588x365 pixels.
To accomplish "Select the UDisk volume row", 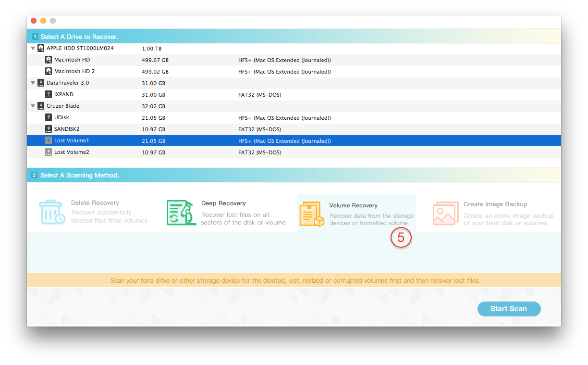I will tap(294, 117).
